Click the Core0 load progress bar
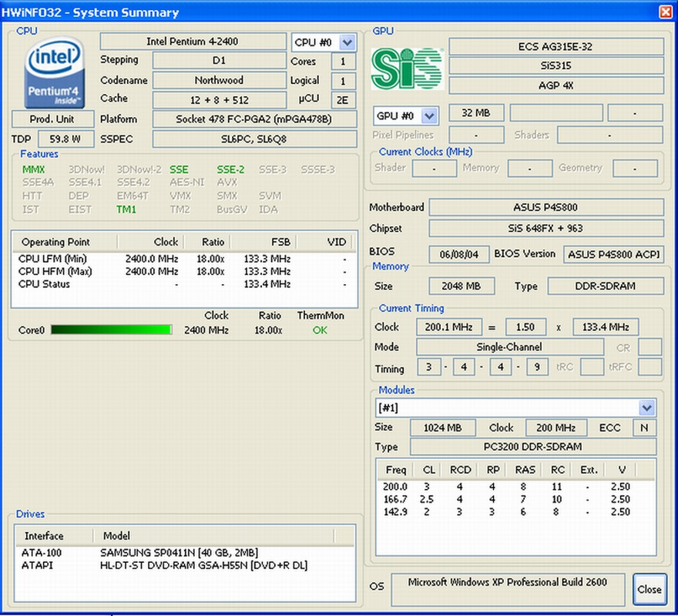The image size is (678, 616). point(111,330)
